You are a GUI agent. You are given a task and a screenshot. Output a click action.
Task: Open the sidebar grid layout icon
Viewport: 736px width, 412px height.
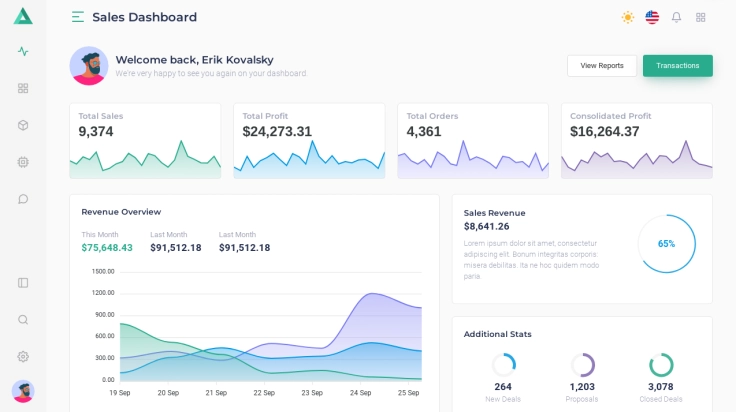point(23,88)
